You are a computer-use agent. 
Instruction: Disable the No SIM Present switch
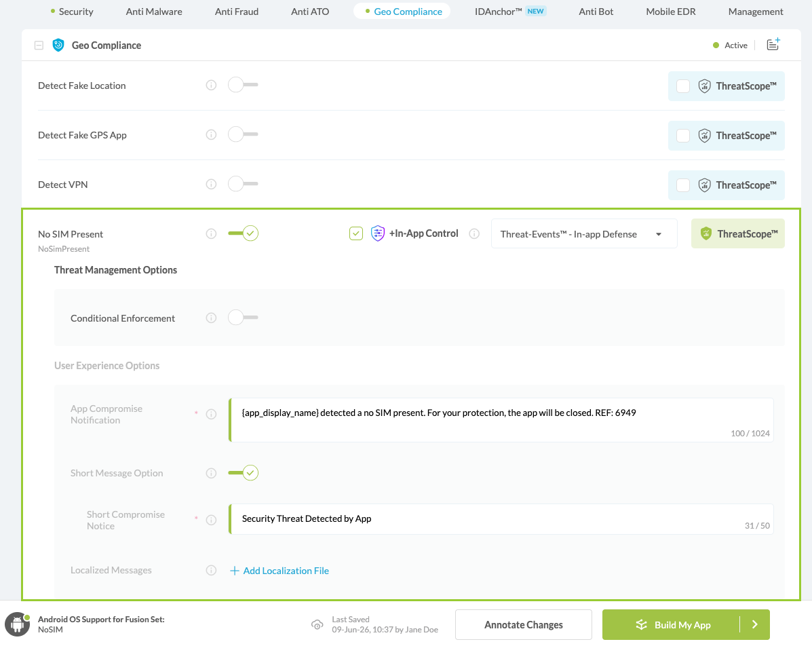243,233
